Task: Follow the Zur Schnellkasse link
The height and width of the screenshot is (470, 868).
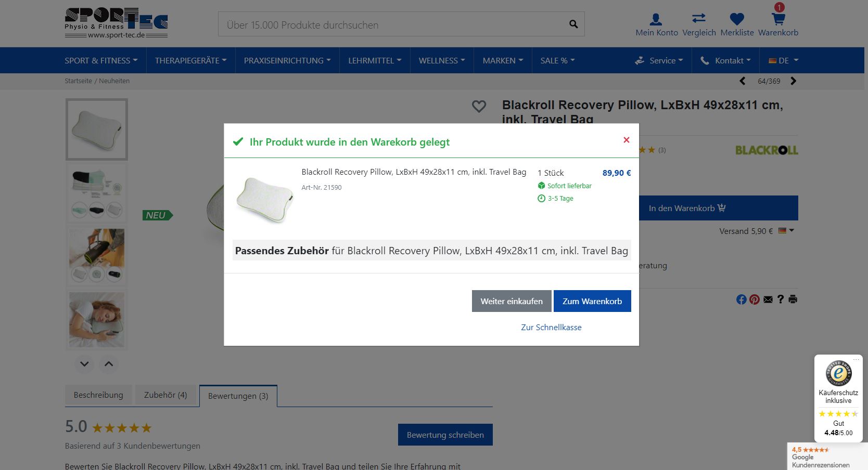Action: pyautogui.click(x=551, y=327)
